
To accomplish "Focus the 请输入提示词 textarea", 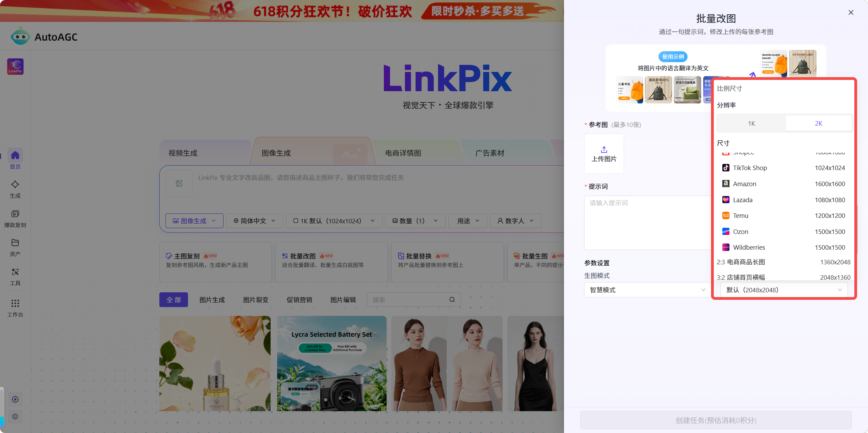I will pos(648,223).
